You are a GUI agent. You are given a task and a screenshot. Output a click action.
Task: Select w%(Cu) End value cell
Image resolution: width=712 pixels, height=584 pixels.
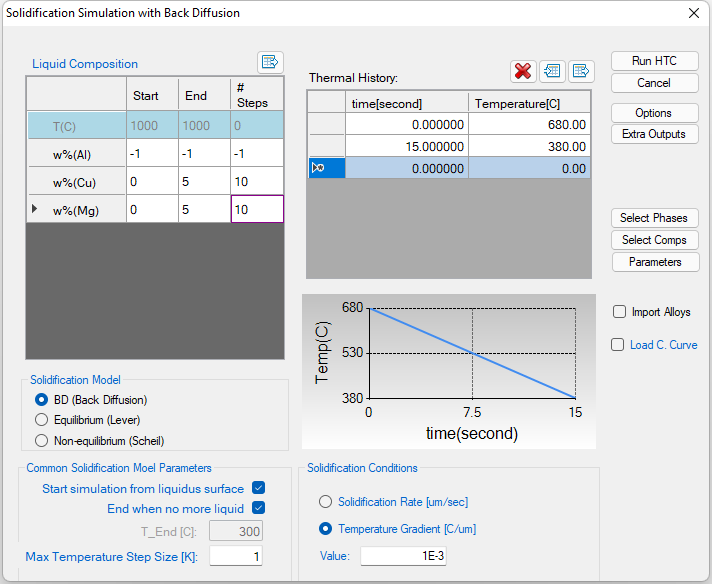click(x=203, y=182)
